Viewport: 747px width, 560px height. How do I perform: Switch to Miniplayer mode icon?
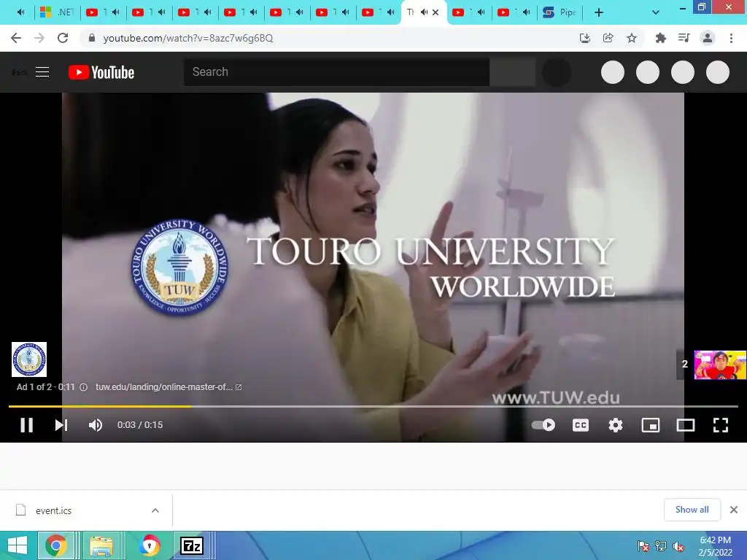651,425
